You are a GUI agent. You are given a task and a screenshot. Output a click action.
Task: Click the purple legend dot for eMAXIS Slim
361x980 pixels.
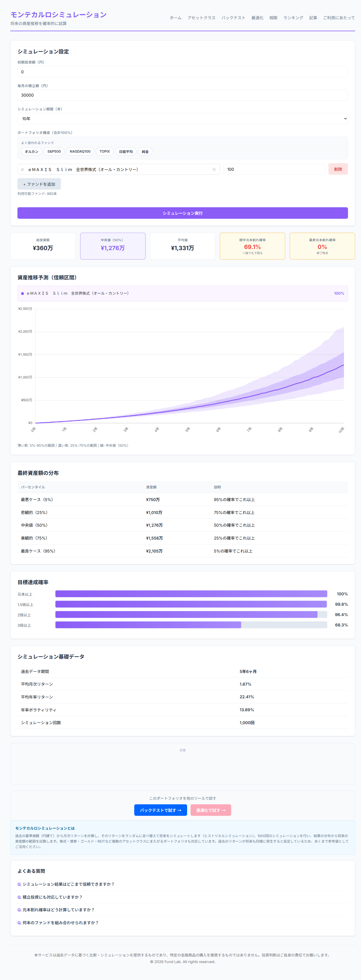coord(22,293)
